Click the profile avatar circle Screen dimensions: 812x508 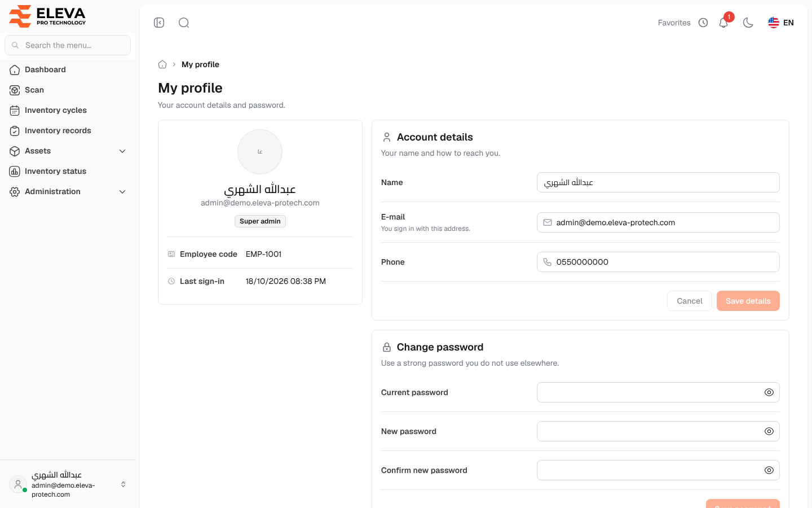coord(260,152)
